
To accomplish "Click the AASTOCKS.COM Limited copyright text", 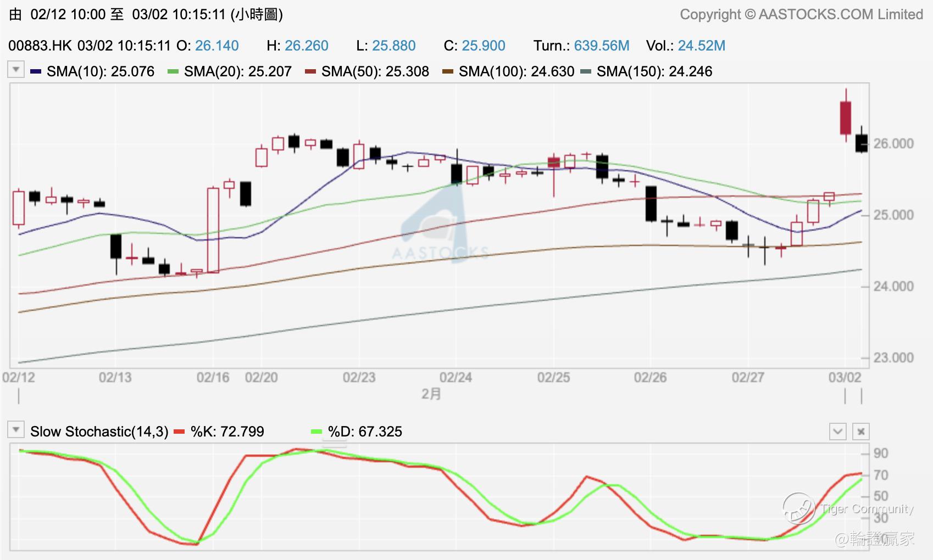I will (802, 15).
